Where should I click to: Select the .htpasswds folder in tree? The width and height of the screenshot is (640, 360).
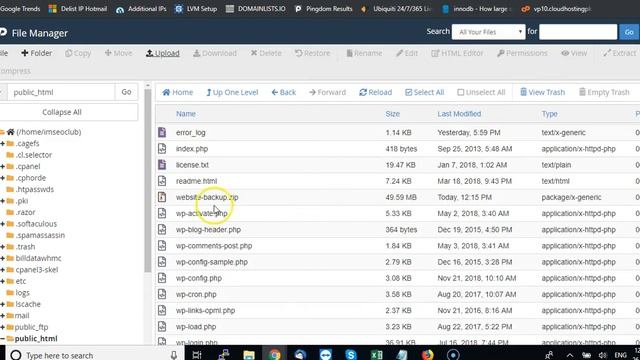[x=34, y=189]
